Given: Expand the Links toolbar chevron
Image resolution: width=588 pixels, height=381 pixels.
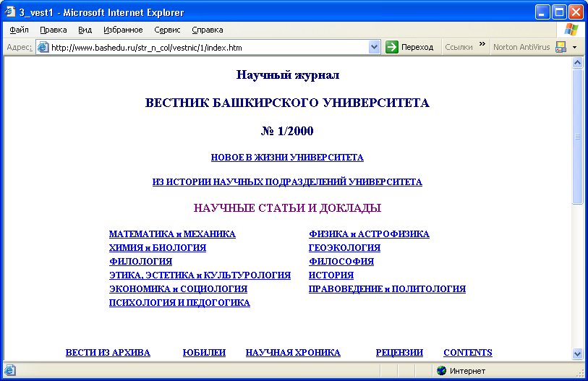Looking at the screenshot, I should pos(482,44).
